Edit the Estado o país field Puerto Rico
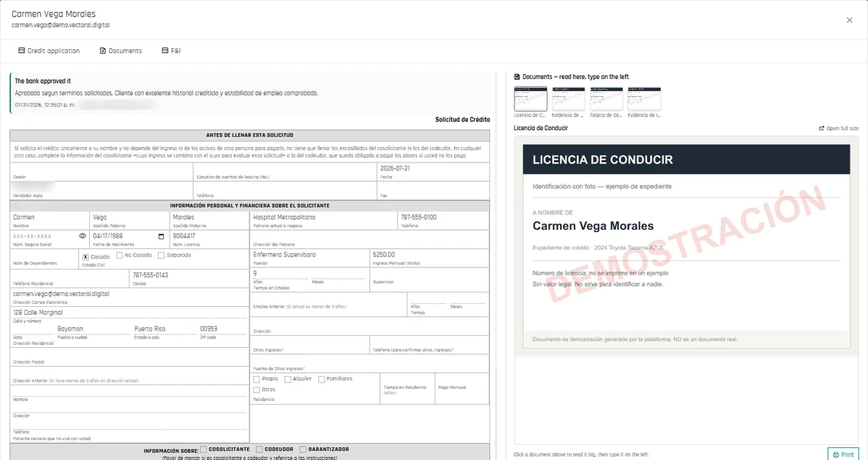This screenshot has width=868, height=460. [x=165, y=329]
